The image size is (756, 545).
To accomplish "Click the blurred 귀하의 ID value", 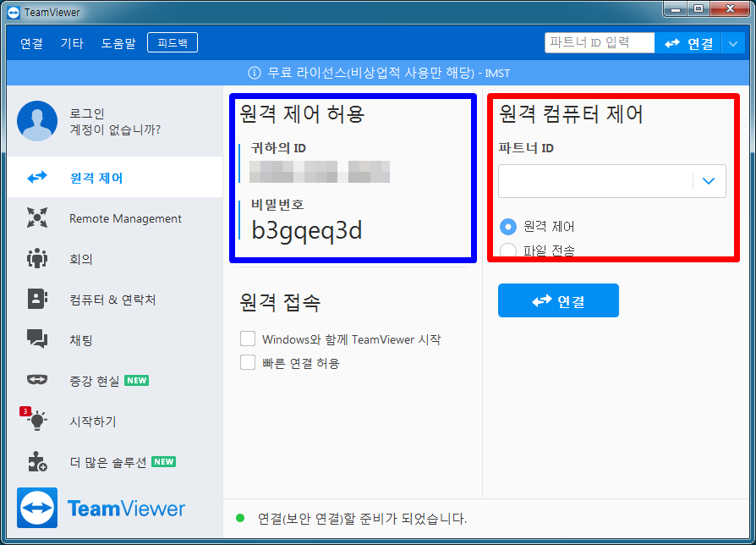I will [x=320, y=171].
